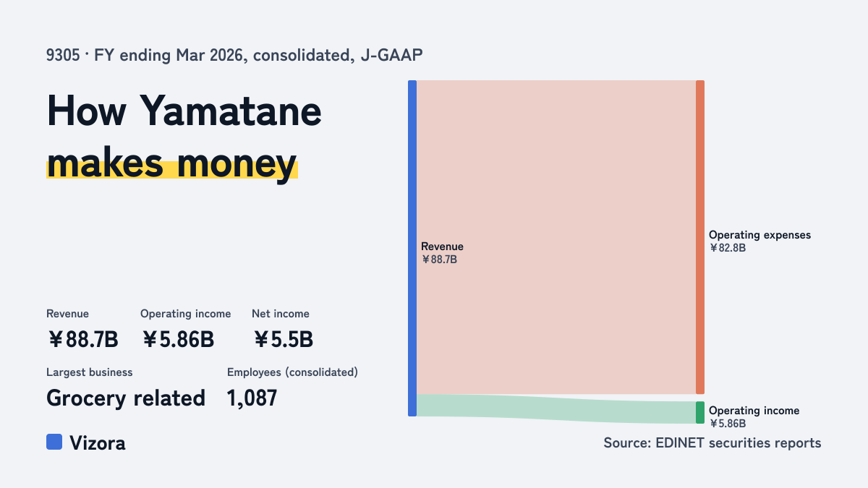The image size is (868, 488).
Task: Click the 9305 fiscal year subtitle
Action: click(234, 55)
